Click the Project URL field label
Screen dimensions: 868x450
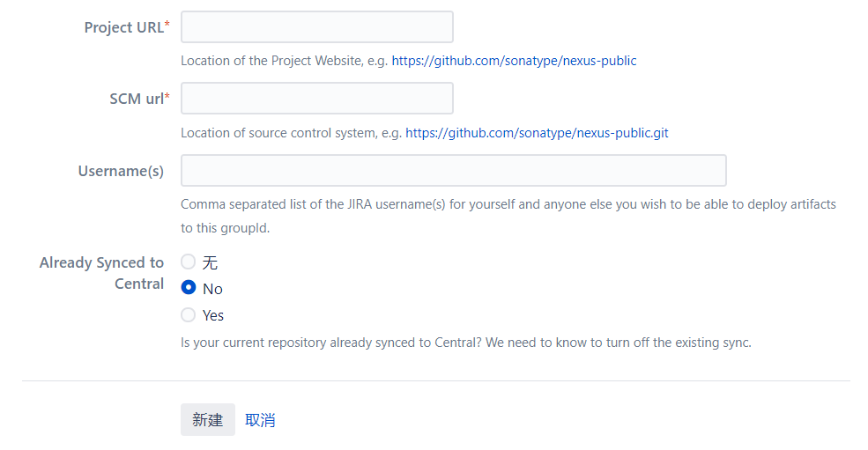[123, 27]
